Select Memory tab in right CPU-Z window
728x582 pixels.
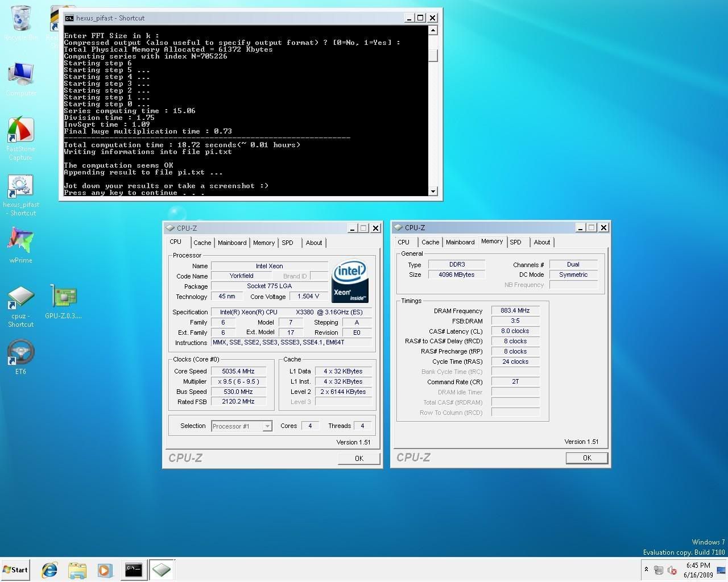point(492,241)
